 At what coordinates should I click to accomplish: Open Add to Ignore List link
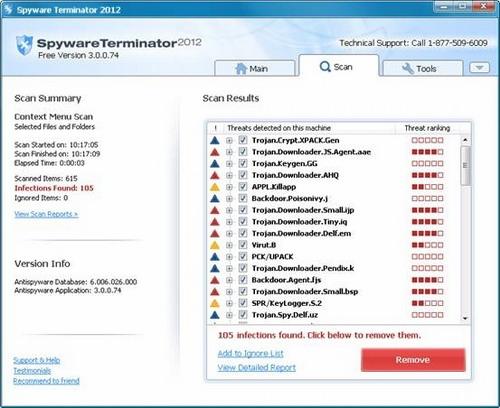click(251, 353)
